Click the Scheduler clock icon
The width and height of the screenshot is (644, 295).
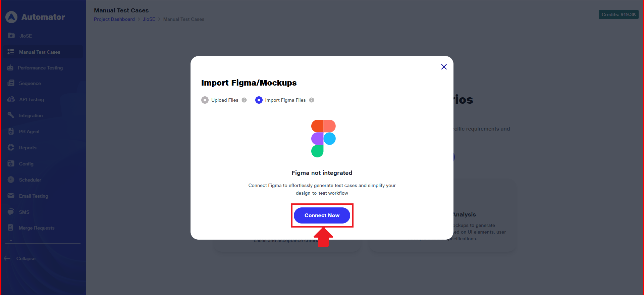(11, 180)
